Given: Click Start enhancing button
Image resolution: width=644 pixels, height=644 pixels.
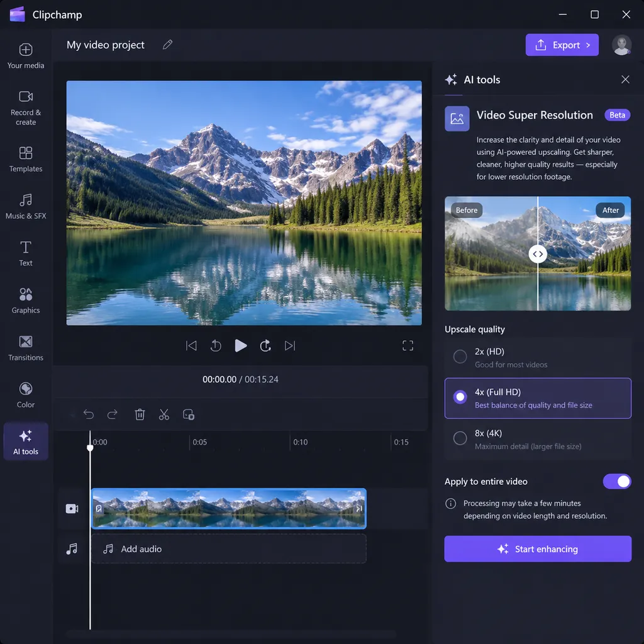Looking at the screenshot, I should (538, 548).
